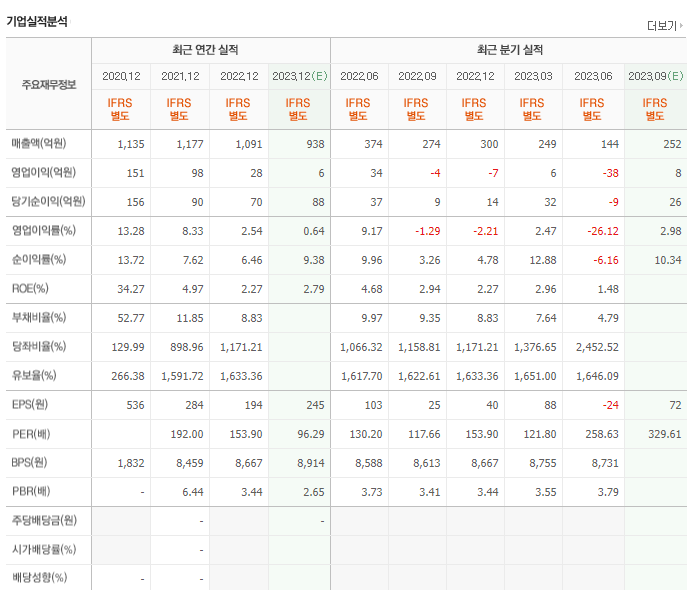The image size is (692, 590).
Task: Click the red -24 EPS value
Action: point(611,406)
